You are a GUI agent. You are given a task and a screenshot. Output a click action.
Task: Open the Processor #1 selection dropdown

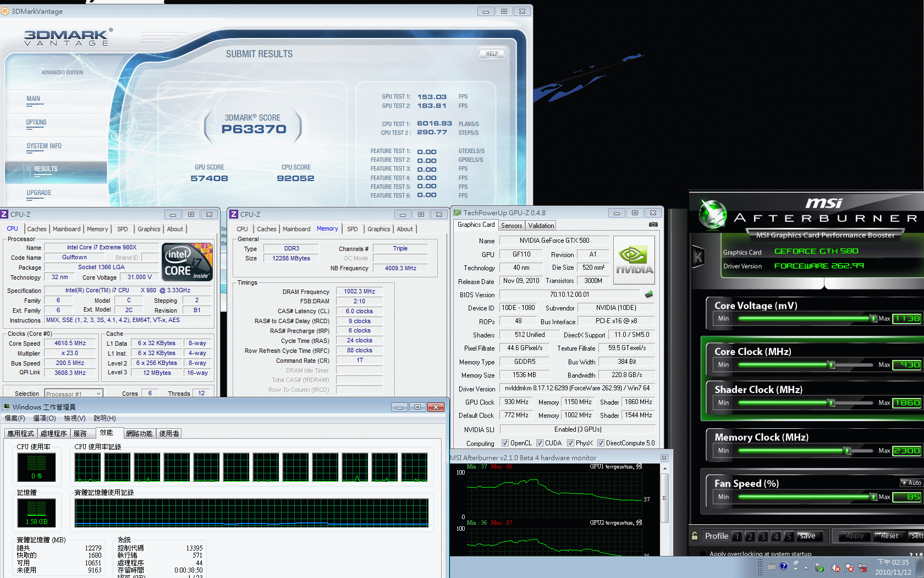[98, 394]
